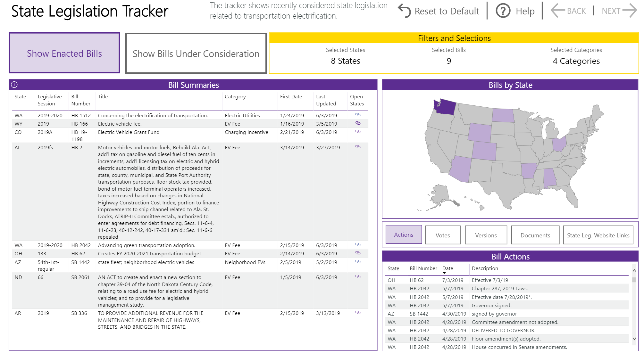Screen dimensions: 644x354
Task: Toggle Show Bills Under Consideration
Action: (x=196, y=54)
